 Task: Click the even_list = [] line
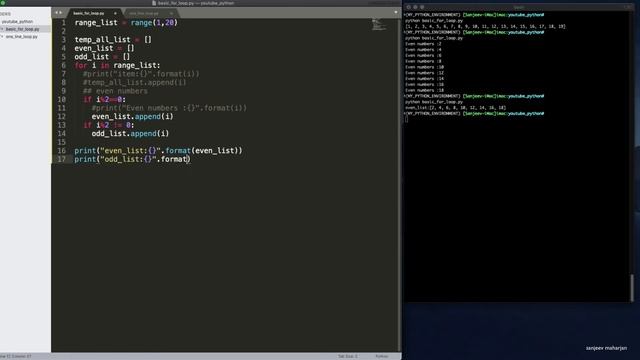104,48
